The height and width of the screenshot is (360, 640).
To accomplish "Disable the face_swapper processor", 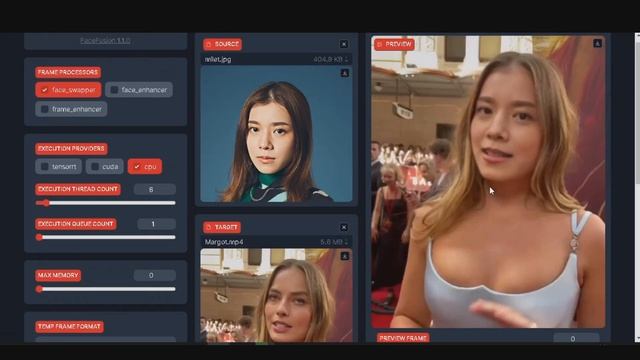I will pyautogui.click(x=68, y=90).
